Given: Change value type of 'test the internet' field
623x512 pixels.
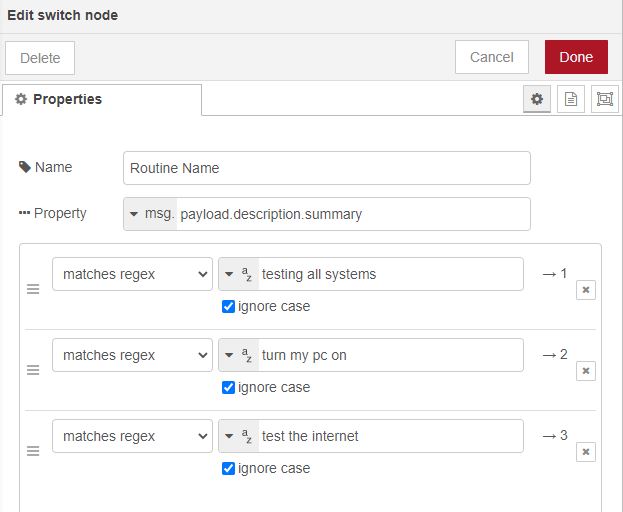Looking at the screenshot, I should pos(238,436).
